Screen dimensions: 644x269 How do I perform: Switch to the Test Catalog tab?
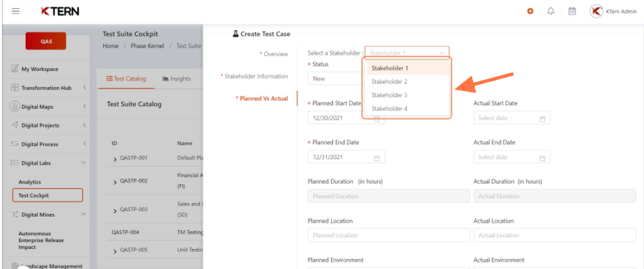point(126,79)
